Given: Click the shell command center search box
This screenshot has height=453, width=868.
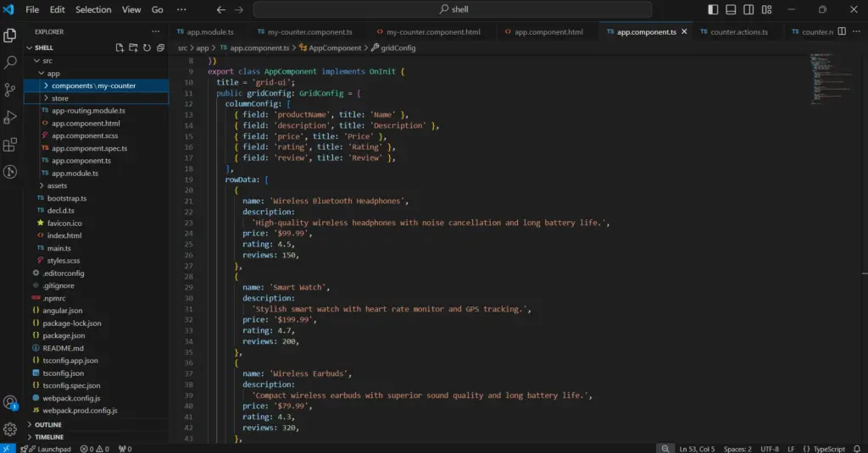Looking at the screenshot, I should pos(453,9).
